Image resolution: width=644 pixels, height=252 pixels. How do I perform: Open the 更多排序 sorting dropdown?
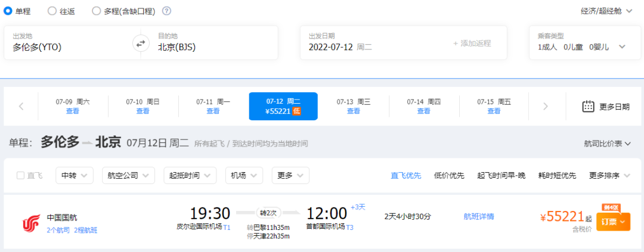[x=609, y=176]
